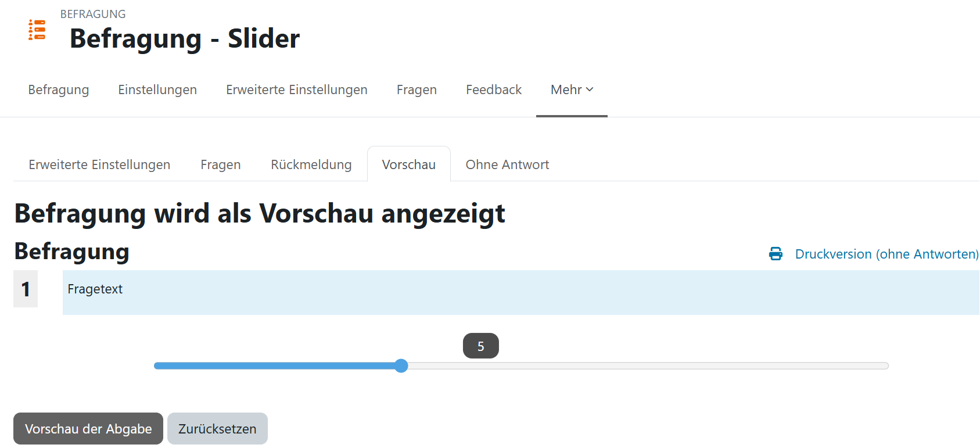980x448 pixels.
Task: Open the Mehr dropdown menu
Action: click(x=572, y=90)
